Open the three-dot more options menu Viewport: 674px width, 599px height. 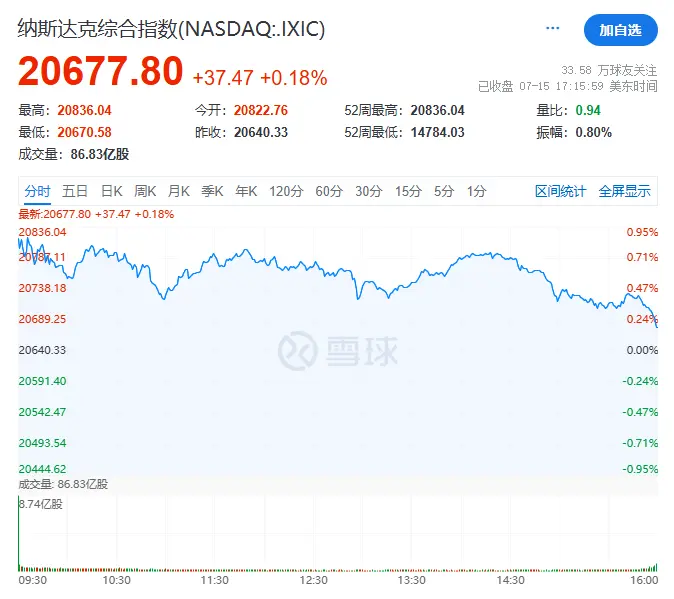click(x=552, y=28)
